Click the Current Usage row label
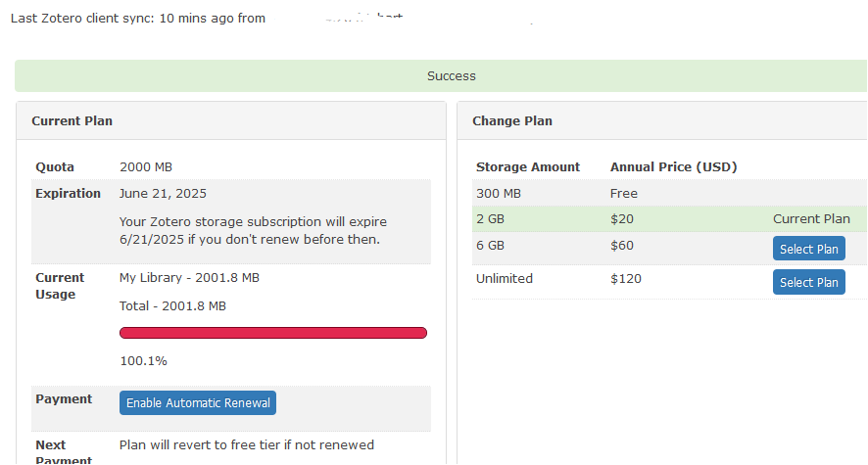Image resolution: width=868 pixels, height=465 pixels. click(x=60, y=286)
